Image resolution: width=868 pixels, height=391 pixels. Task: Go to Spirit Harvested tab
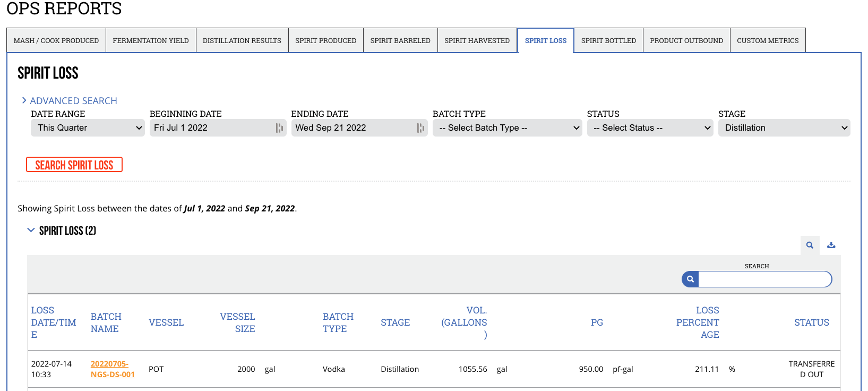click(477, 40)
